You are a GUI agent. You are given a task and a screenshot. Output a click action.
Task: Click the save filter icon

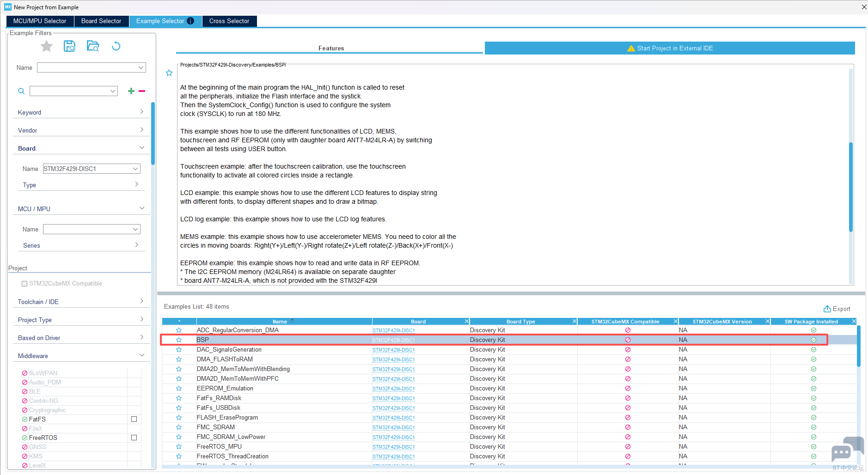[69, 46]
